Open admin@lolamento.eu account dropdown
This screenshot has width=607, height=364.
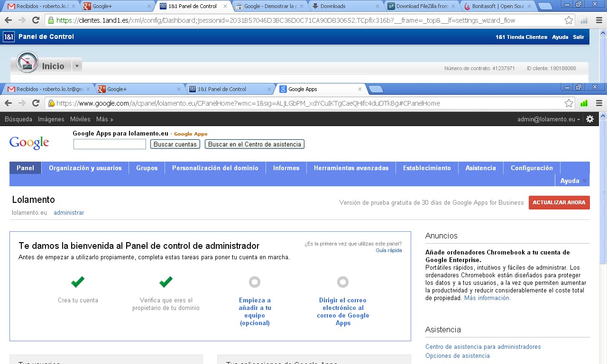tap(549, 119)
